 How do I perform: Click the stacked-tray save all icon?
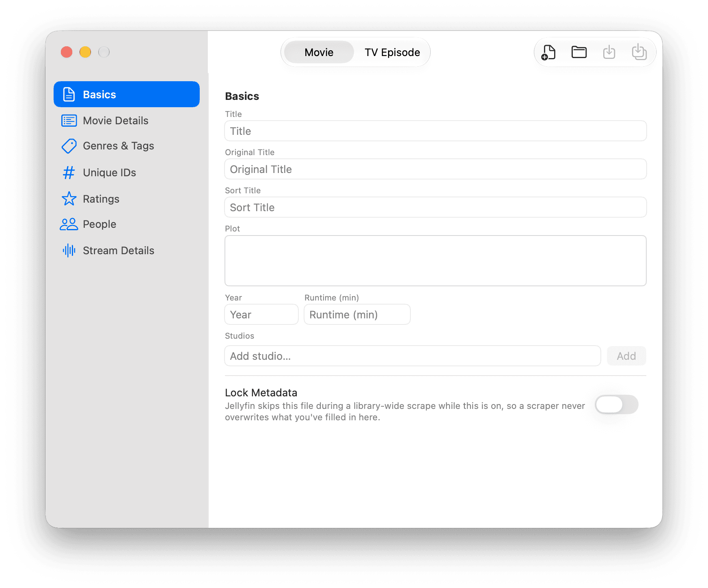click(639, 52)
